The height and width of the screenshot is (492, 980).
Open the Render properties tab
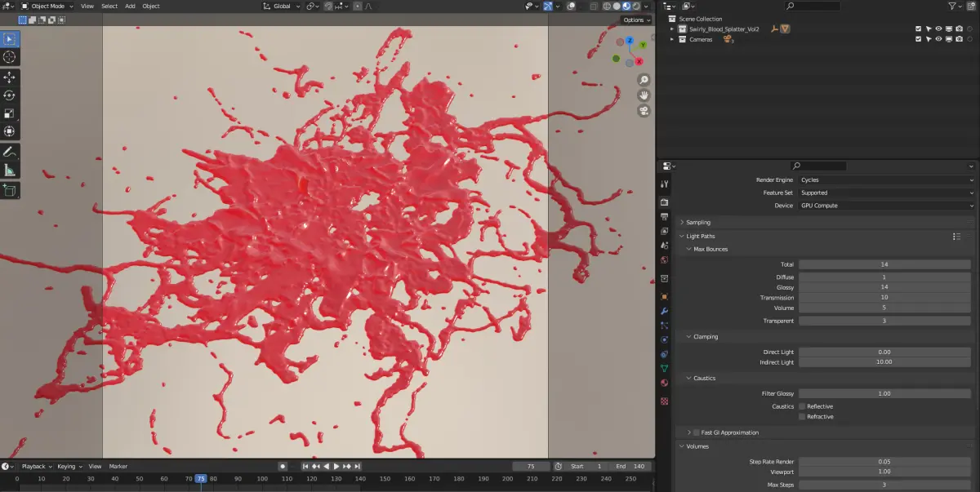pyautogui.click(x=664, y=202)
